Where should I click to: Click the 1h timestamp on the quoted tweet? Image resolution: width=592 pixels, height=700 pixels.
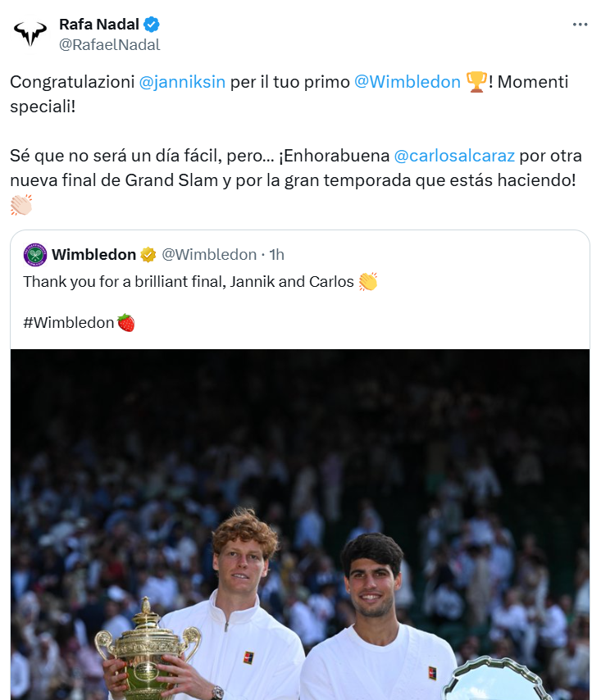(x=275, y=254)
